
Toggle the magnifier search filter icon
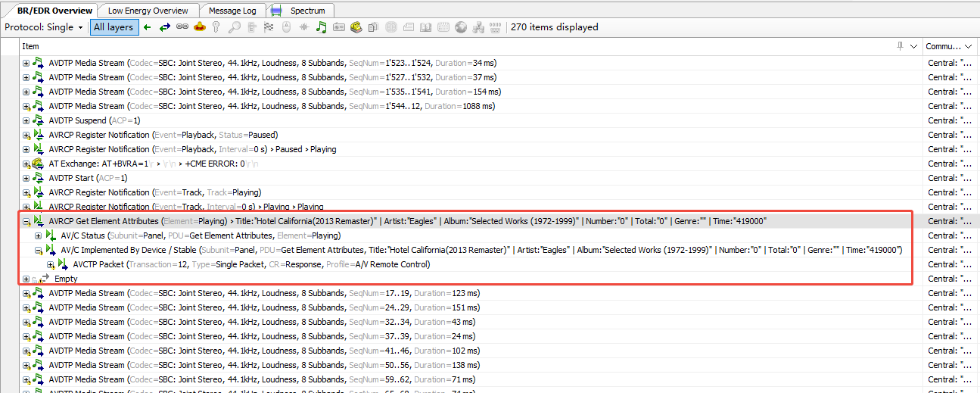(x=234, y=27)
